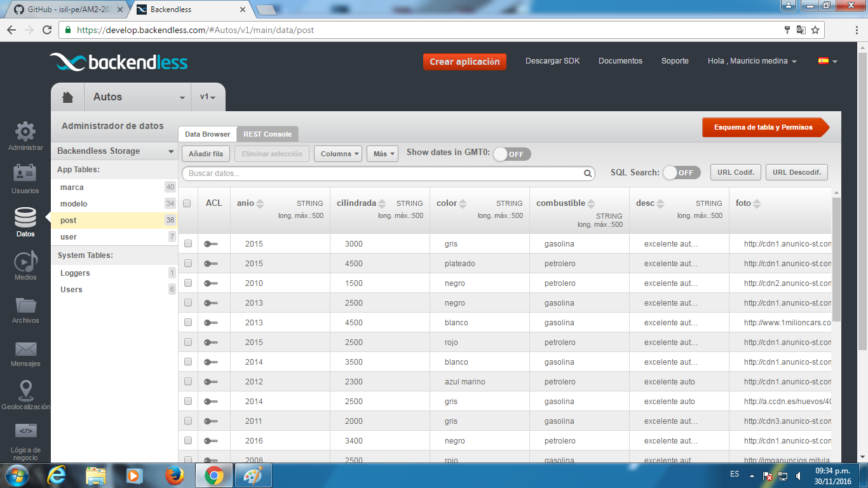Open the Documentos link
Screen dimensions: 868x488
(620, 61)
